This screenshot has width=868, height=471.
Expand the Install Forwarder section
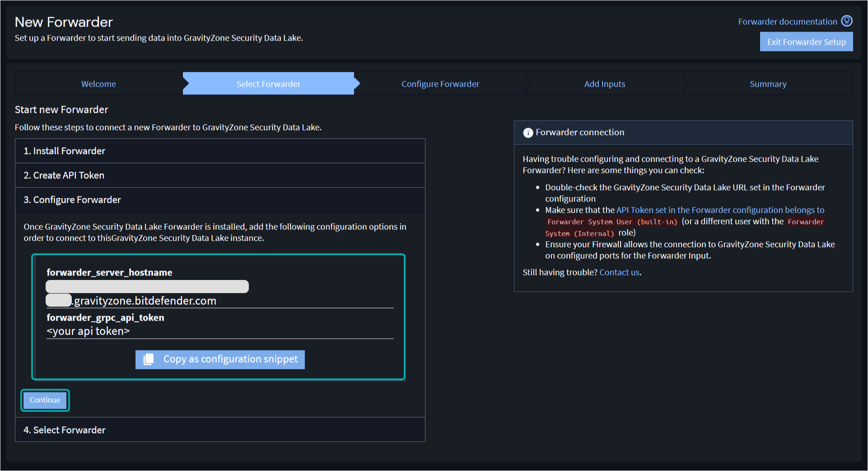pos(220,150)
